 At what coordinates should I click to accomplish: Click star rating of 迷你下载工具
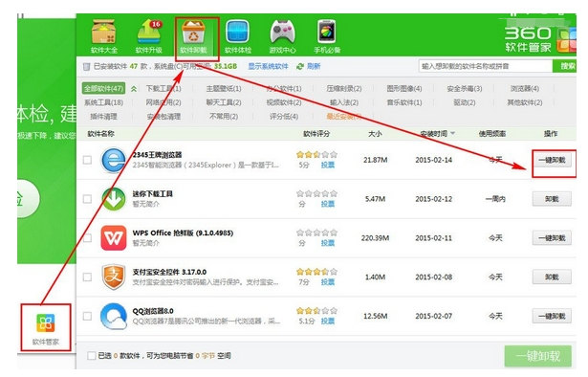[x=316, y=193]
